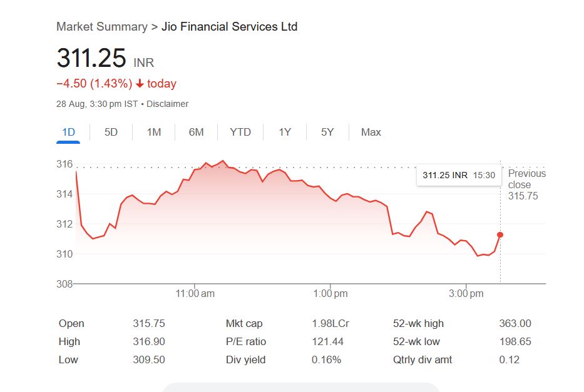Open the 5Y chart range
Image resolution: width=584 pixels, height=392 pixels.
327,132
